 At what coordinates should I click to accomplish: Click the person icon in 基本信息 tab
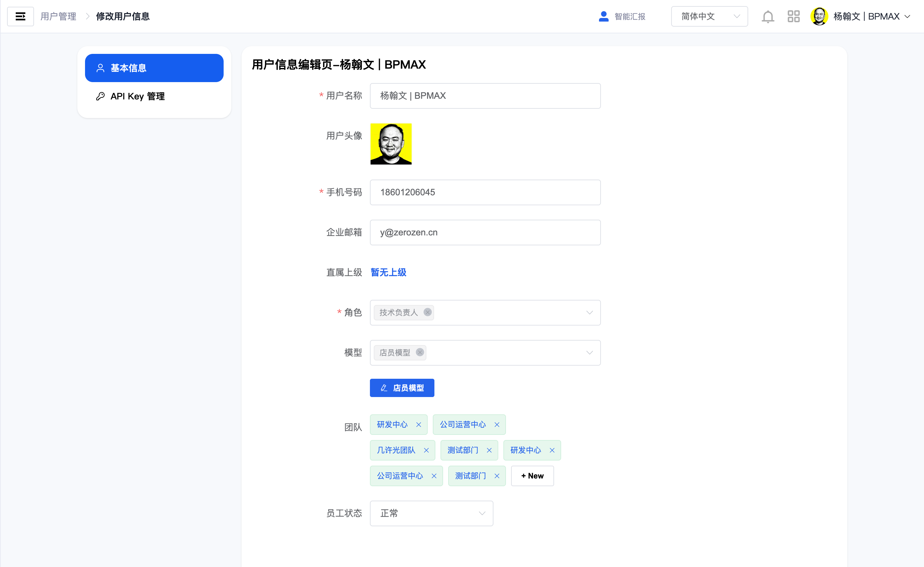click(x=100, y=68)
